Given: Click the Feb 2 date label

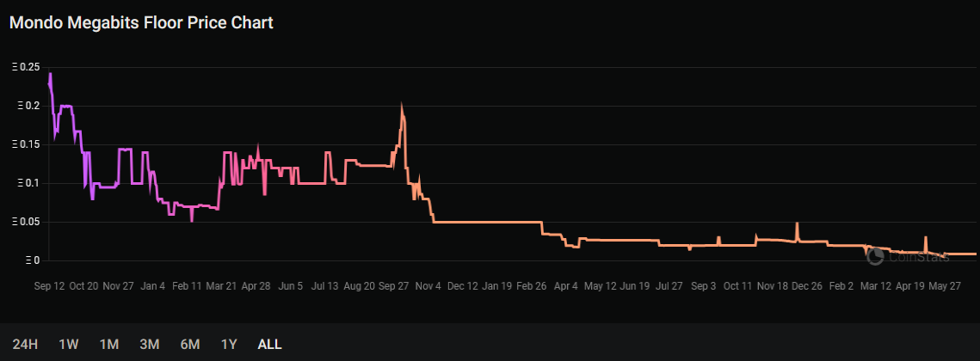Looking at the screenshot, I should pyautogui.click(x=841, y=286).
